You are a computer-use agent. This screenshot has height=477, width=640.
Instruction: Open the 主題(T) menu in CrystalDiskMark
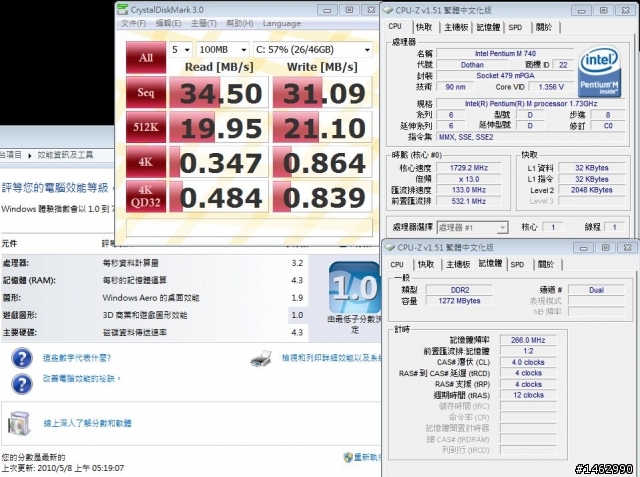(x=204, y=24)
